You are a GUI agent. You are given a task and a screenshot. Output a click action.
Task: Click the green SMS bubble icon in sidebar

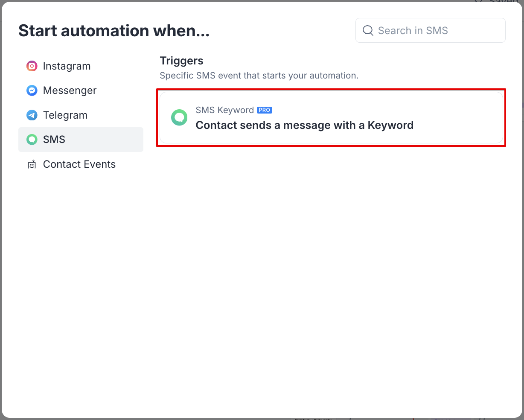[32, 140]
